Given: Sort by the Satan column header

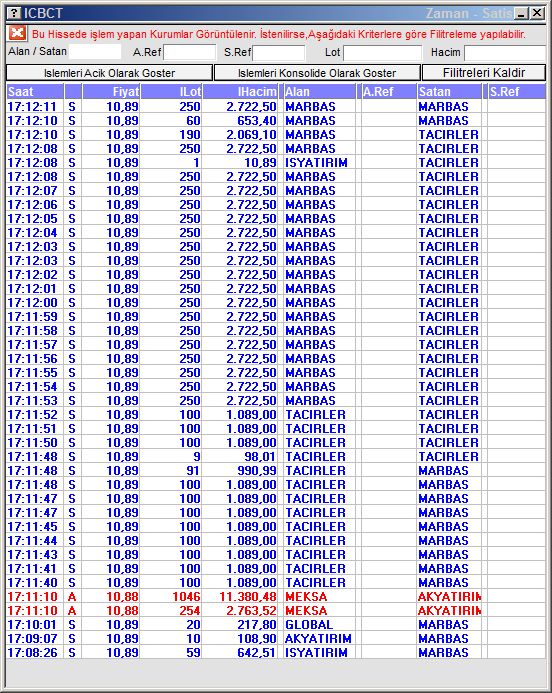Looking at the screenshot, I should point(449,91).
